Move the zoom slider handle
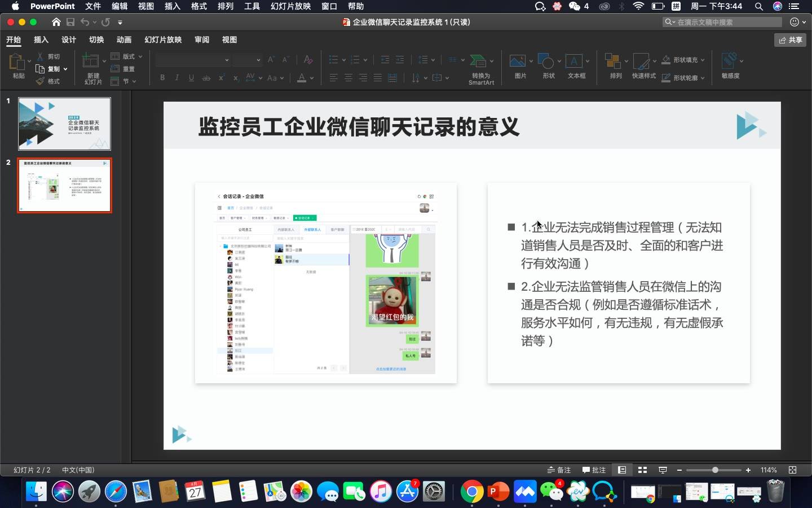Image resolution: width=812 pixels, height=508 pixels. [715, 470]
